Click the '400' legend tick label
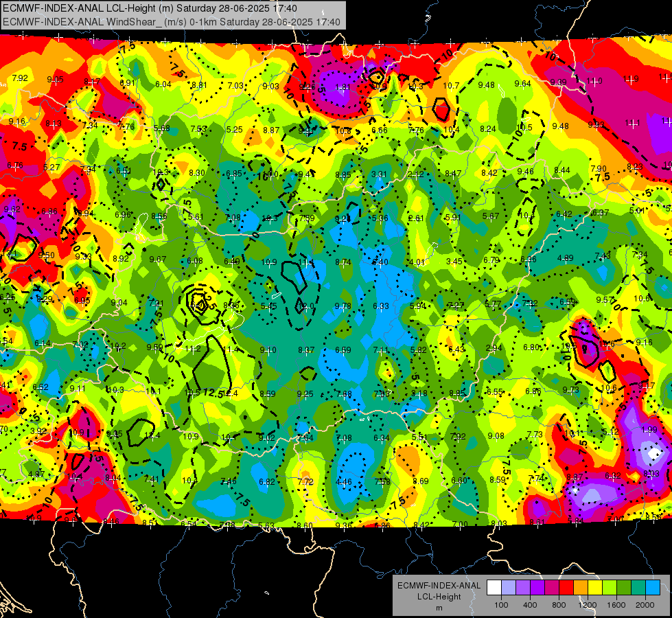This screenshot has height=618, width=672. (x=530, y=605)
